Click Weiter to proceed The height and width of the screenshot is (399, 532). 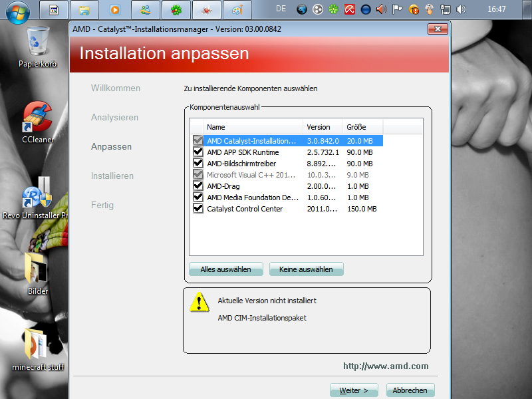(354, 390)
